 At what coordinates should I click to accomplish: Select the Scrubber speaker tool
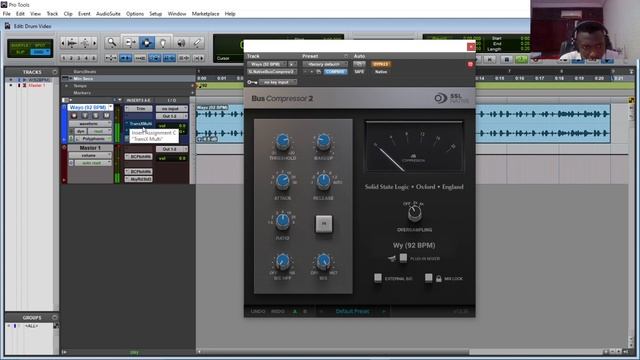(x=181, y=42)
